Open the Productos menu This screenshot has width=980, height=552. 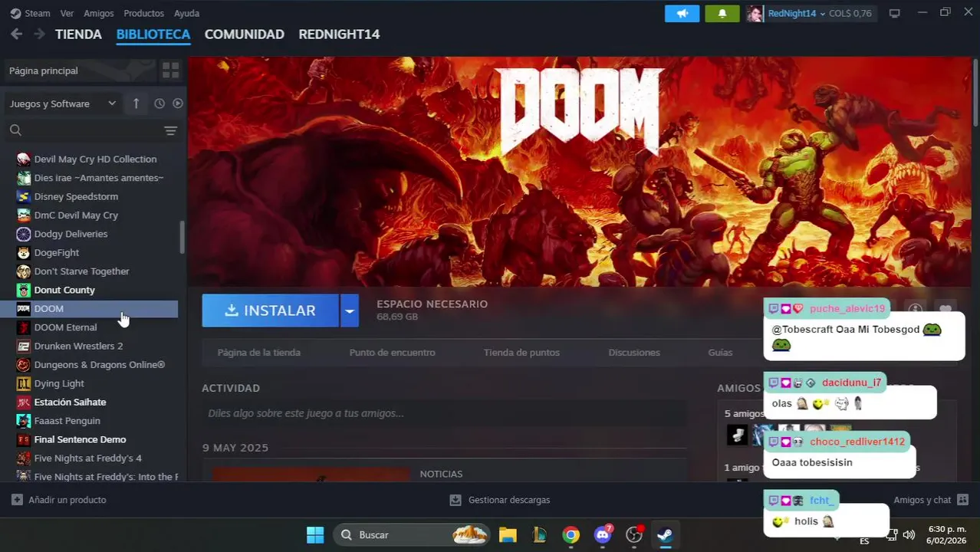click(143, 13)
